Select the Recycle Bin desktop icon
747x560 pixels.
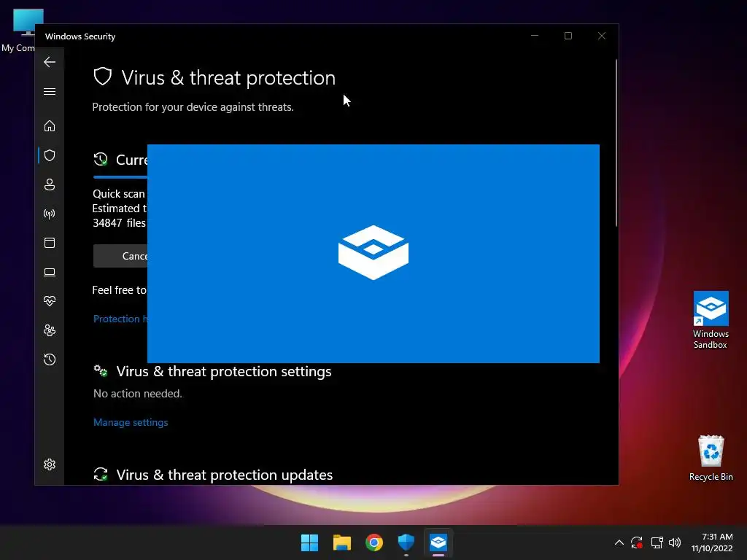click(x=711, y=458)
